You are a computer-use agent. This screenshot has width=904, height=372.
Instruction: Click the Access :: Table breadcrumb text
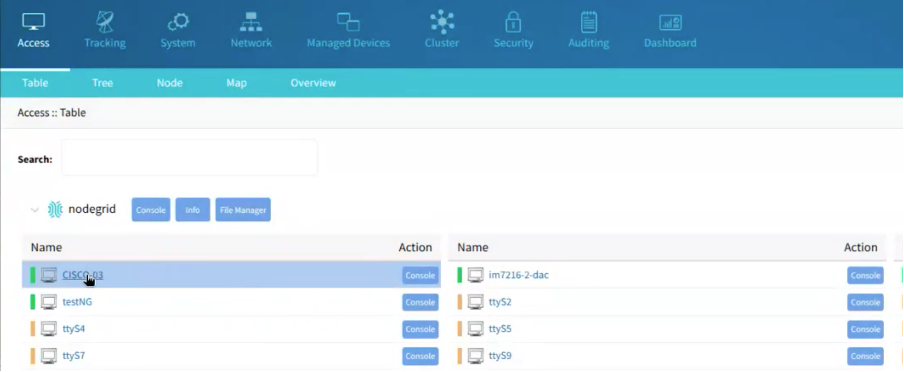52,112
